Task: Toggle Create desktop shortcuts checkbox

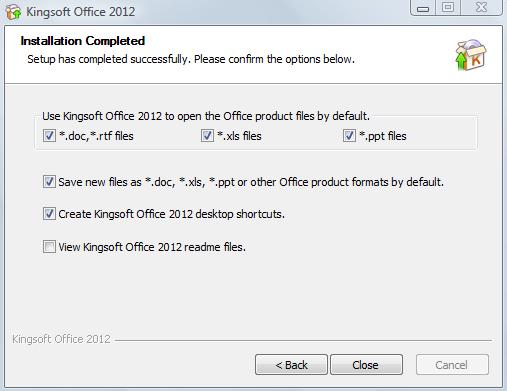Action: pos(49,214)
